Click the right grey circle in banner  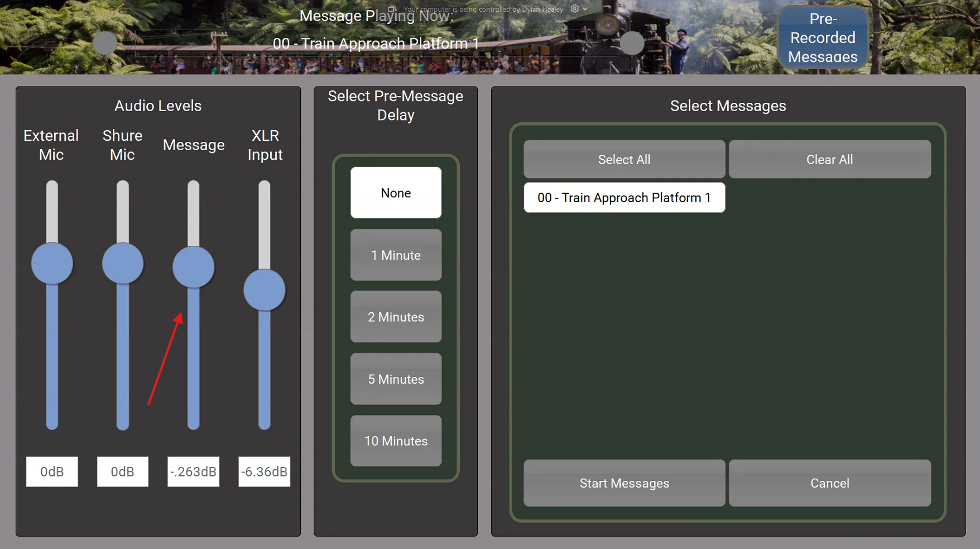pos(632,43)
